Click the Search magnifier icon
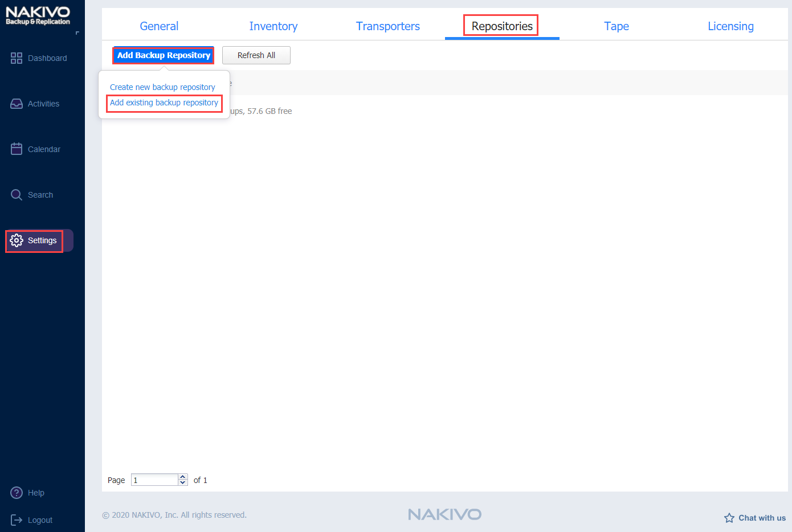The height and width of the screenshot is (532, 792). point(17,195)
